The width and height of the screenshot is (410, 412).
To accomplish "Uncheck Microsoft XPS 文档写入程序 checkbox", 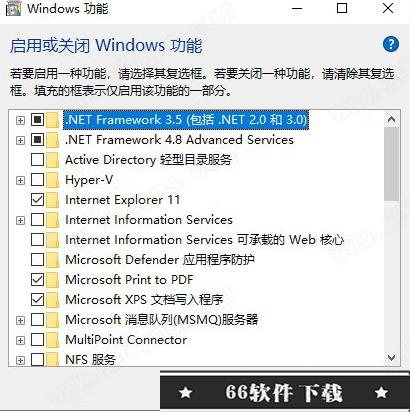I will click(x=37, y=300).
